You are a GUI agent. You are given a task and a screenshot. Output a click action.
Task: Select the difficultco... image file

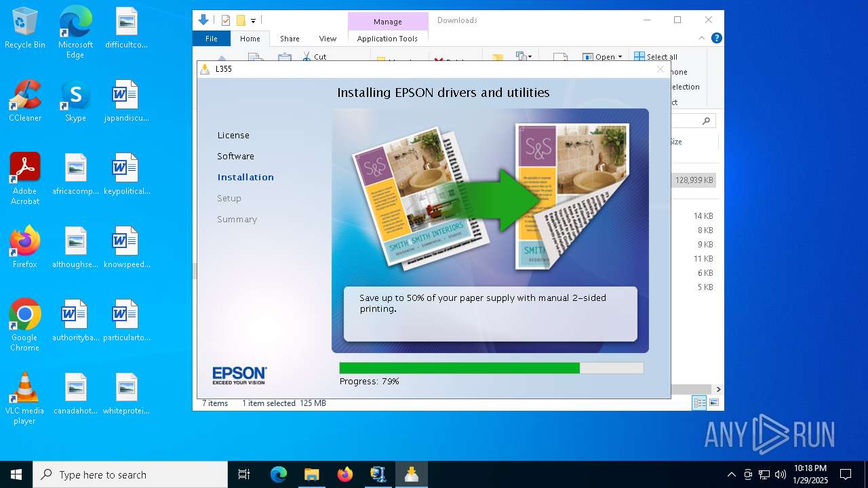(126, 28)
